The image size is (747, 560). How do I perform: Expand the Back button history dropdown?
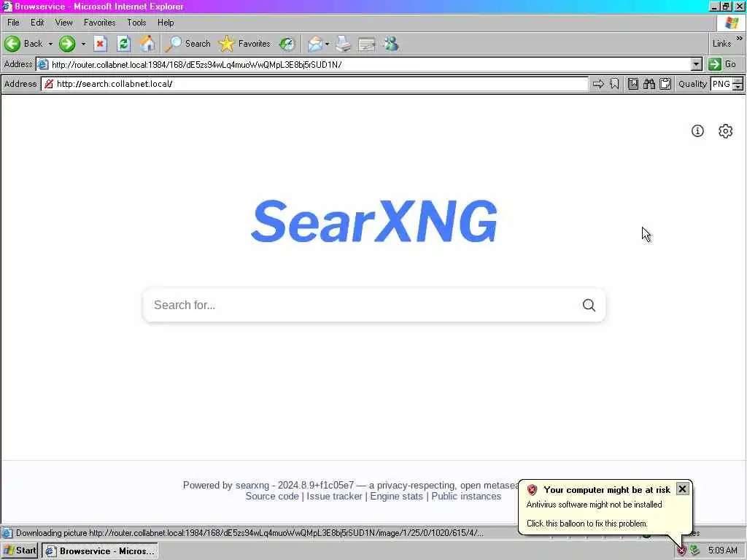tap(50, 44)
